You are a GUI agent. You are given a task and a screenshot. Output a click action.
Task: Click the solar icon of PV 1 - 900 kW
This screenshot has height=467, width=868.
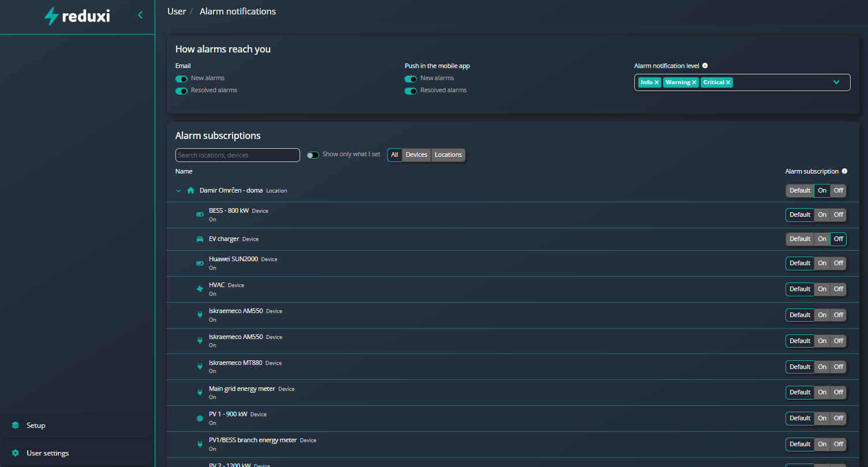(200, 418)
